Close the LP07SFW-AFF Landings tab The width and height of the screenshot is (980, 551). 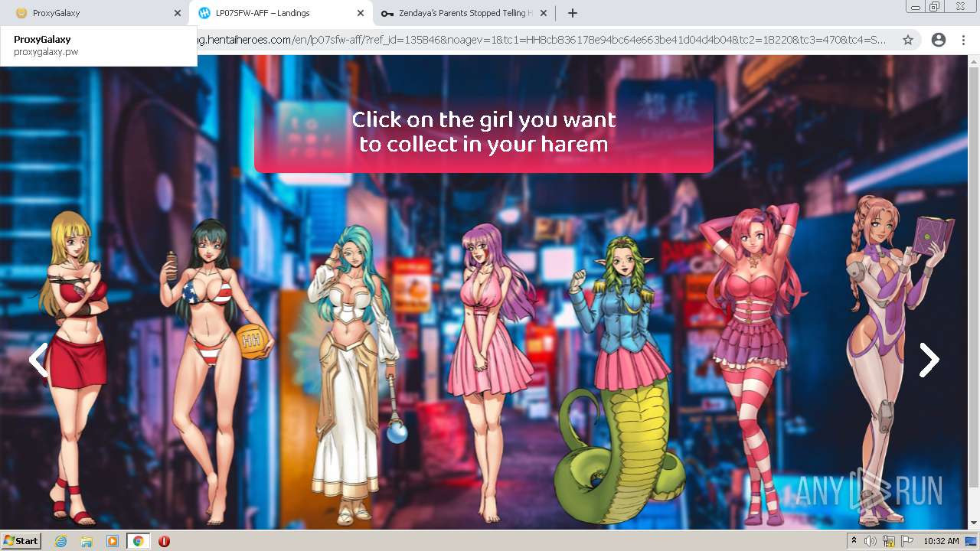click(x=361, y=13)
